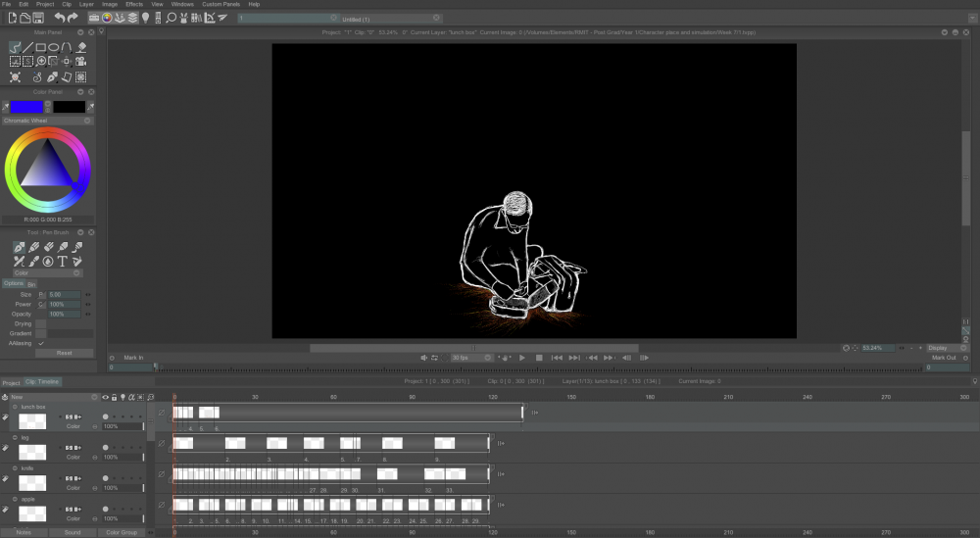Click the Stop playback button
Screen dimensions: 980x538
coord(539,358)
